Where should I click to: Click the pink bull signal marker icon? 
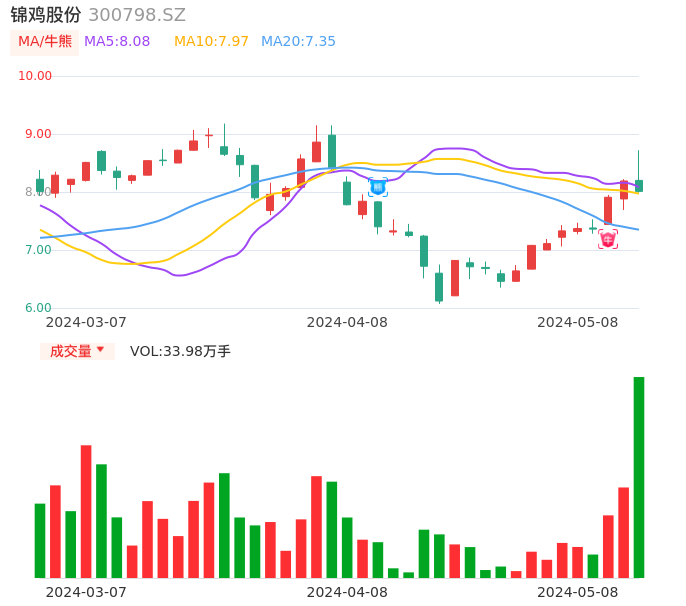(x=608, y=239)
